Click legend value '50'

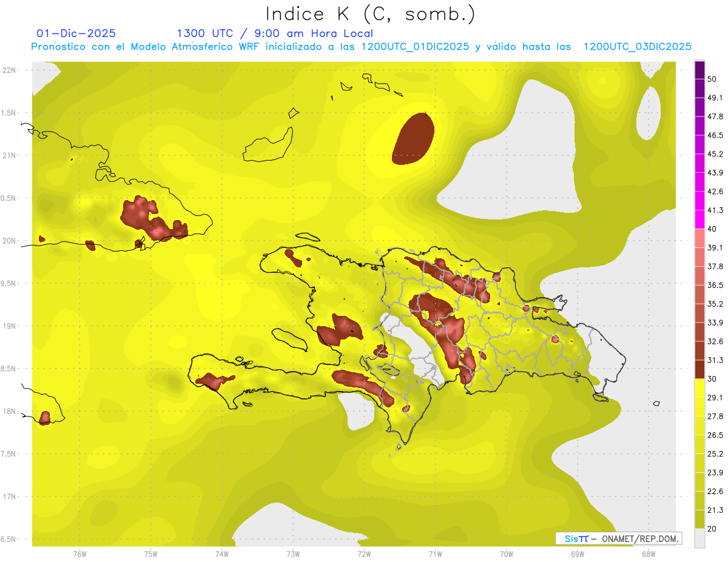[x=712, y=79]
